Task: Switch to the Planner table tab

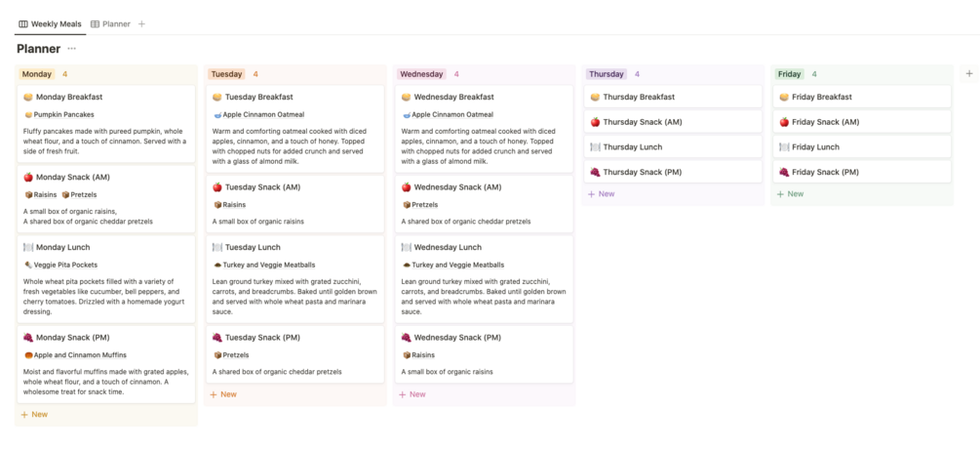Action: pos(110,23)
